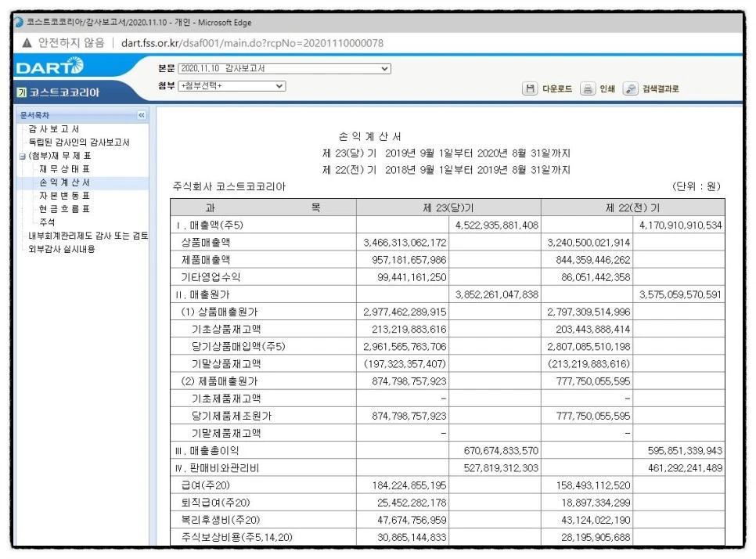
Task: Click the Ⅳ. 판매비와관리비 row label
Action: coord(217,468)
